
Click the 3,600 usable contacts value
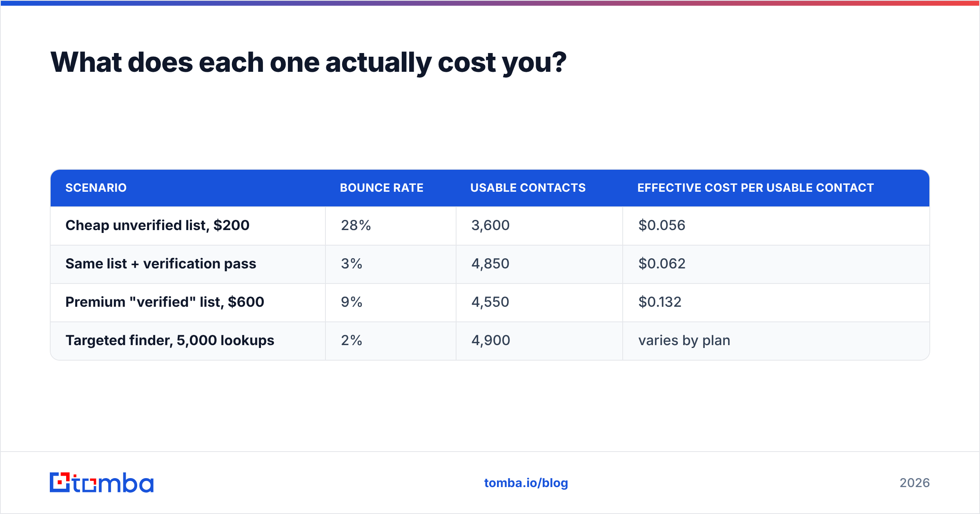click(490, 225)
